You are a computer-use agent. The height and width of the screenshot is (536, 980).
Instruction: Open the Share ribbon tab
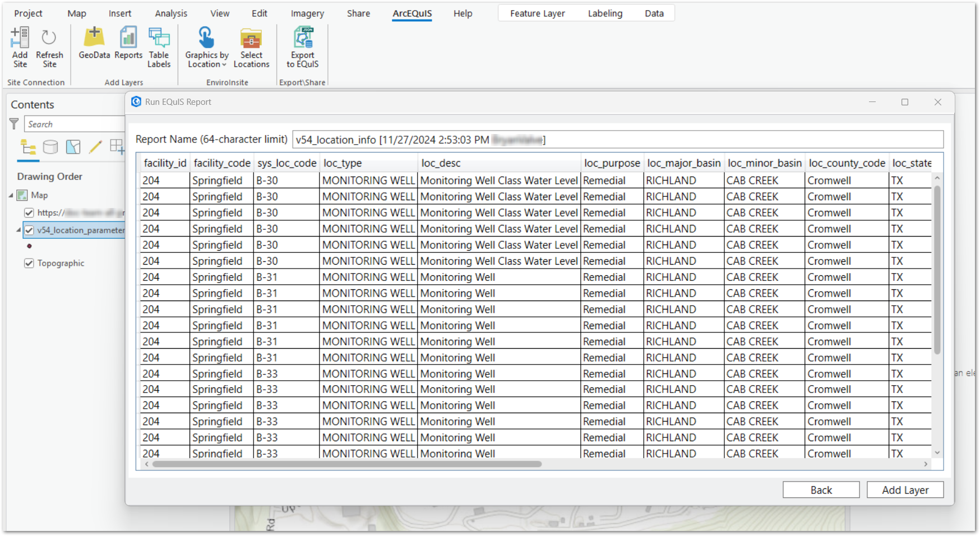[x=358, y=13]
